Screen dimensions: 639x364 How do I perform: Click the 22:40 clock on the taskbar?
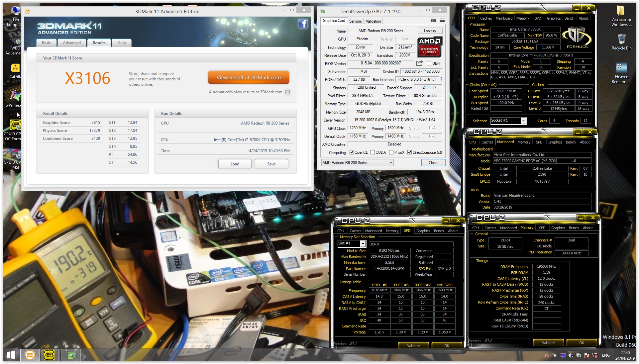pyautogui.click(x=625, y=353)
